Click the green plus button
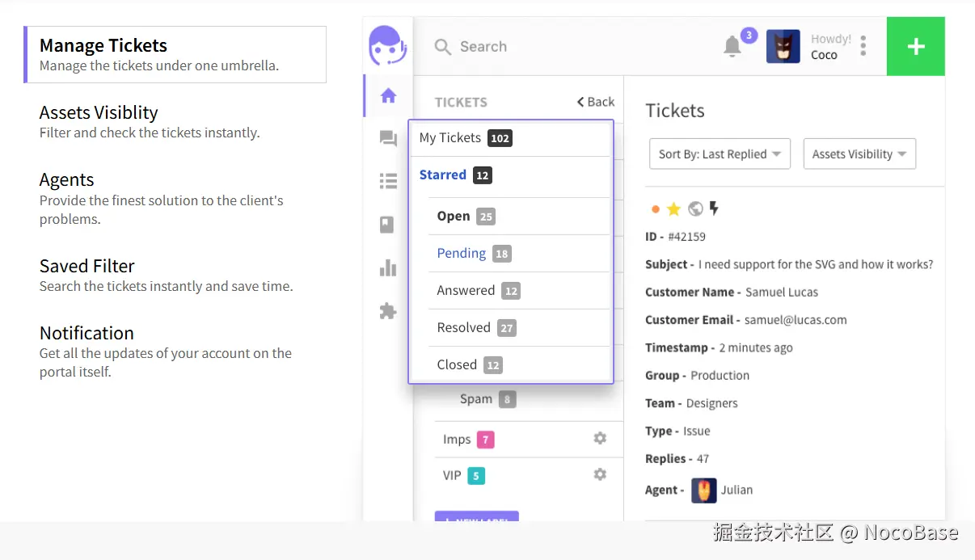 [916, 46]
